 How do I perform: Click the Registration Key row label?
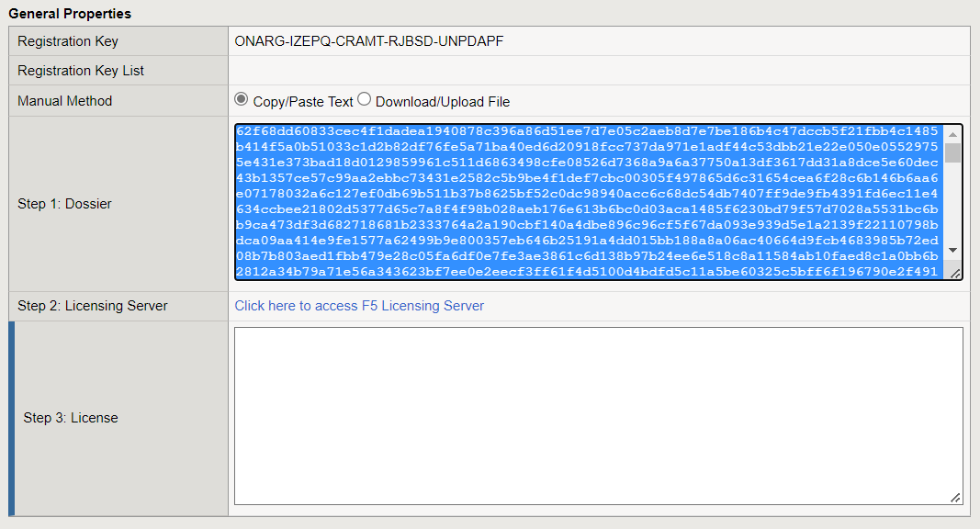click(x=68, y=41)
